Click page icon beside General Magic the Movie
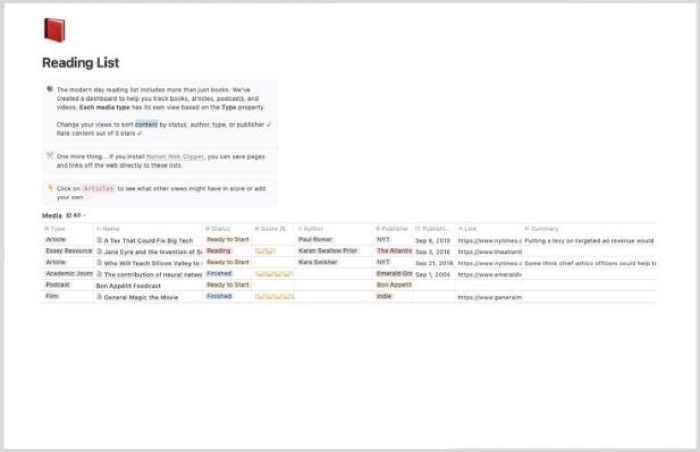700x452 pixels. (x=99, y=297)
